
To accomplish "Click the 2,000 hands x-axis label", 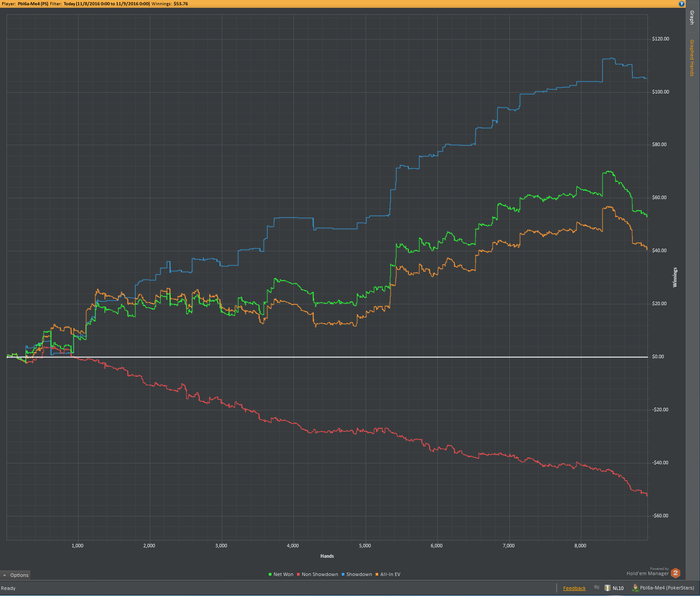I will tap(149, 546).
